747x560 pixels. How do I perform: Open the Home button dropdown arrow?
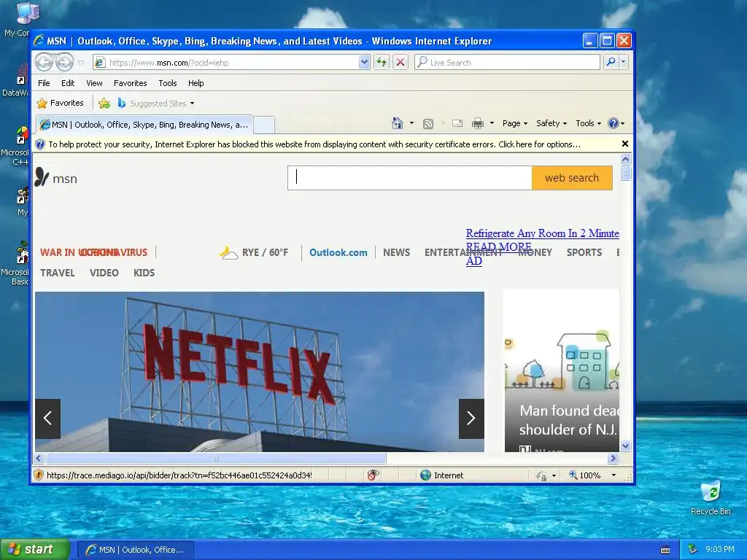pos(411,123)
